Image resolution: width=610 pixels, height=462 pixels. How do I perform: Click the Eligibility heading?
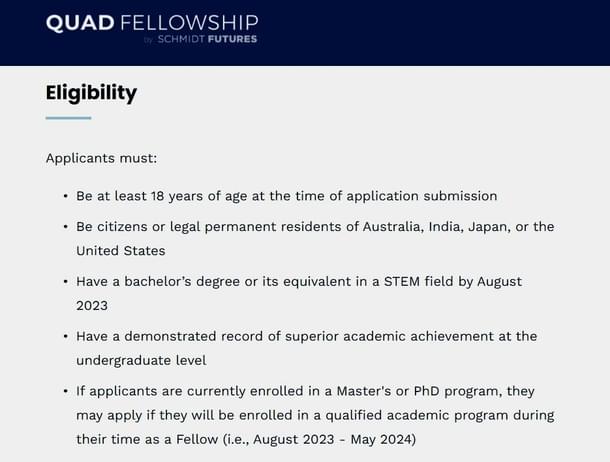coord(91,93)
